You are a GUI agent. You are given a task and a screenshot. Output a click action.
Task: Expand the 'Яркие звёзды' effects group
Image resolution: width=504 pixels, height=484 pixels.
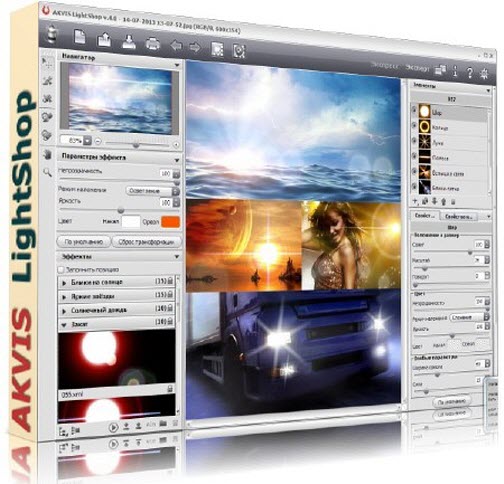64,297
